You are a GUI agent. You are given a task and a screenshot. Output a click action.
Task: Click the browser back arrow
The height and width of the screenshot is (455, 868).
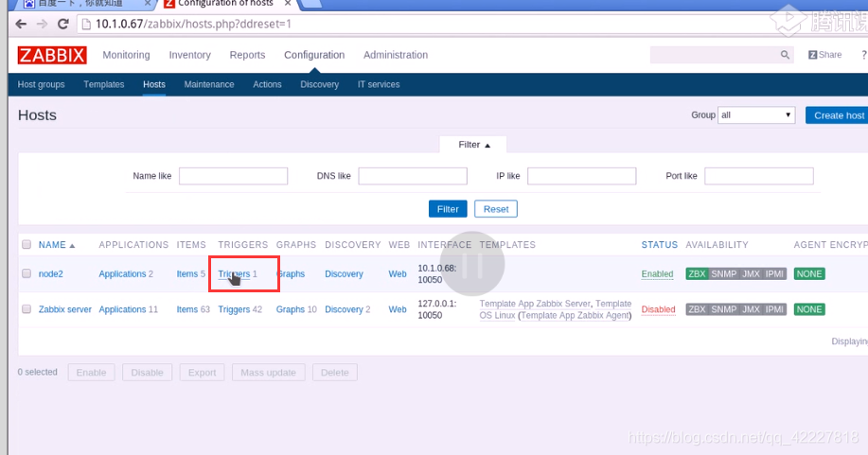click(x=21, y=24)
